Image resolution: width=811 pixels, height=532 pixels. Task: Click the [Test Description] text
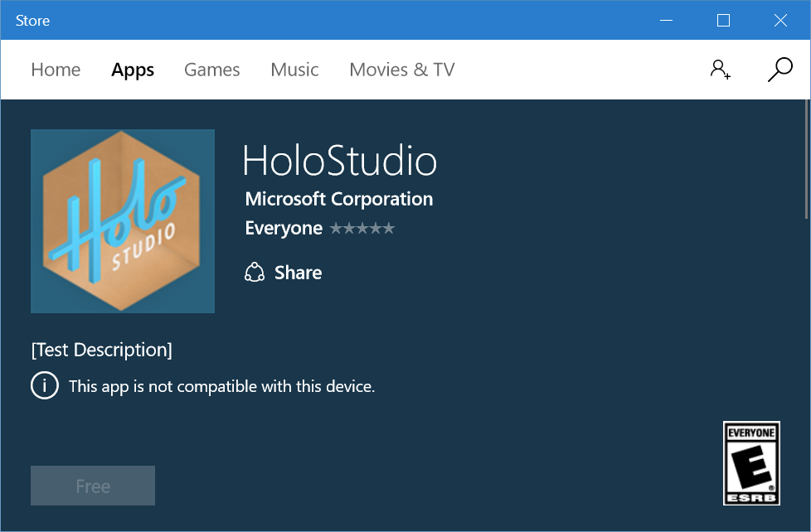(102, 350)
